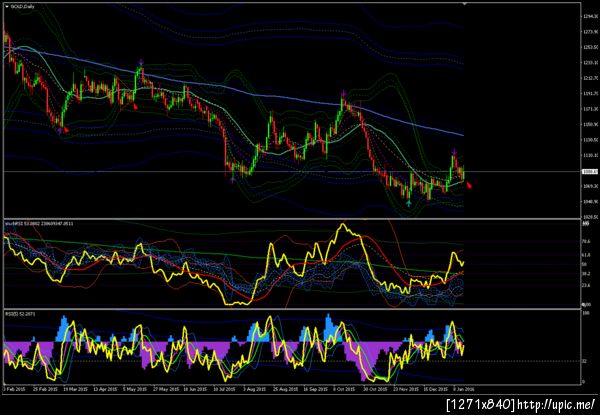Click the '25 Feb 2015' date label

pos(45,389)
